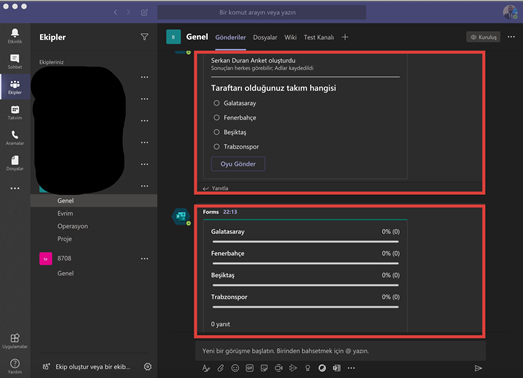Select the 8708 team

coord(64,259)
